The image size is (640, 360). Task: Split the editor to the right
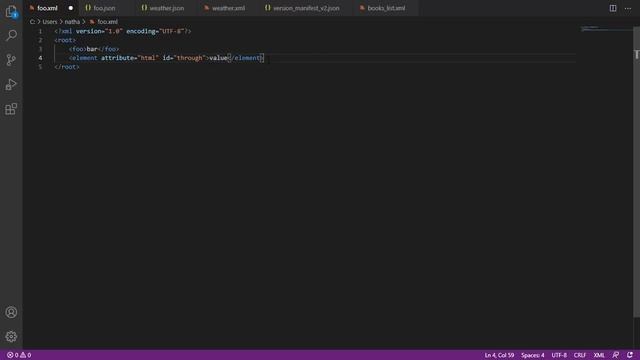click(613, 8)
